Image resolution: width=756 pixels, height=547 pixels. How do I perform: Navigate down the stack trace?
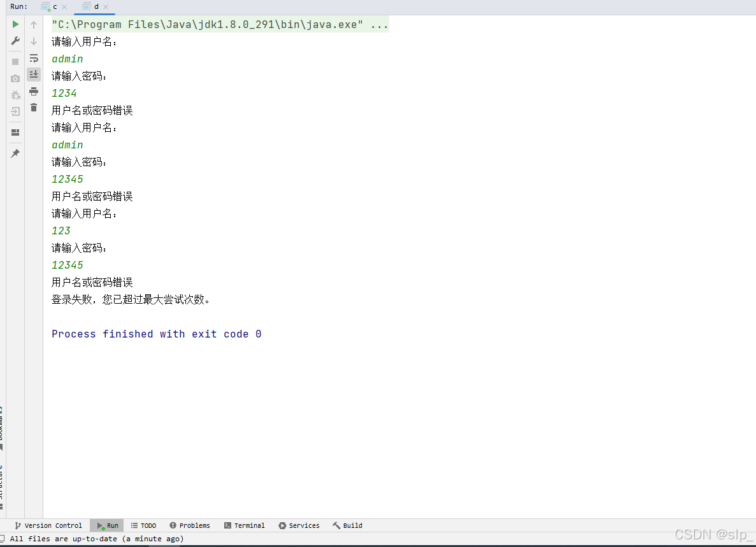33,41
